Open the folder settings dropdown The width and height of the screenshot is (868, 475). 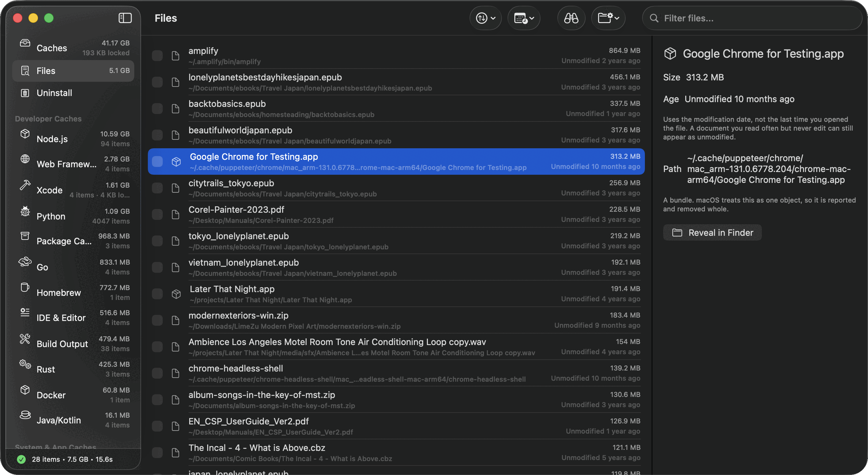(608, 18)
